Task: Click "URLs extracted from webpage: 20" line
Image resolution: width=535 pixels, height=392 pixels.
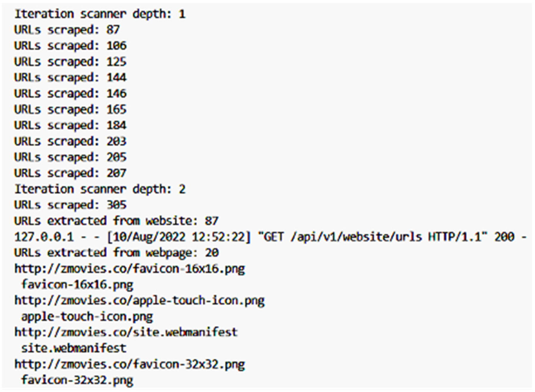Action: 116,253
